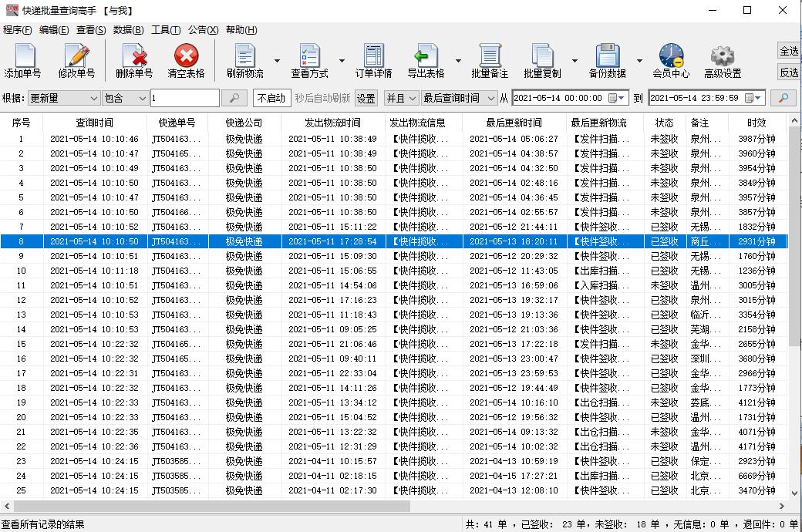The height and width of the screenshot is (532, 802).
Task: Click 2021-05-14 10:11:18 in row 10
Action: [x=94, y=271]
